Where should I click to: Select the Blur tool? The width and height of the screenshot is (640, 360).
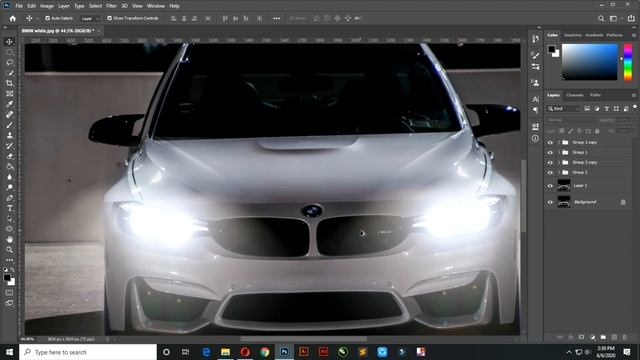(9, 177)
